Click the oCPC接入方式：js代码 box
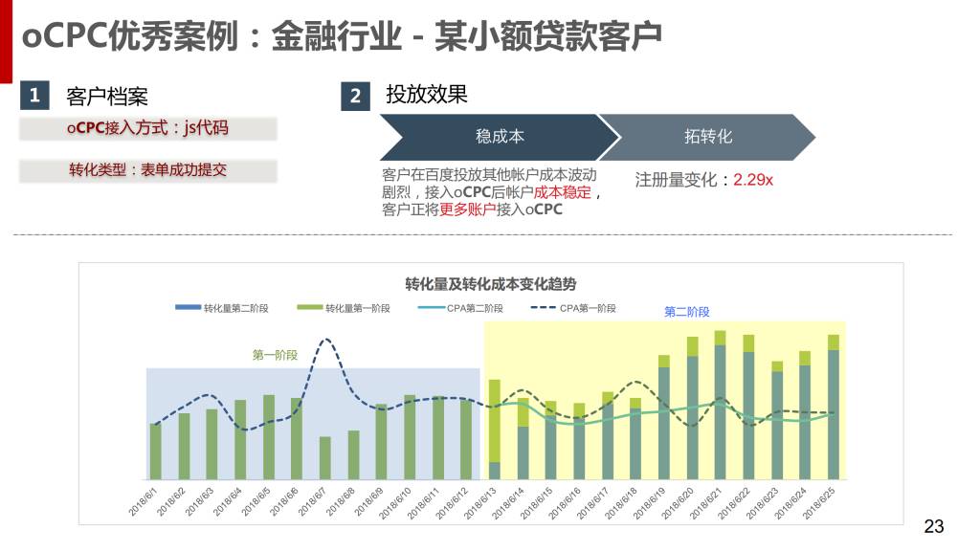 [147, 128]
